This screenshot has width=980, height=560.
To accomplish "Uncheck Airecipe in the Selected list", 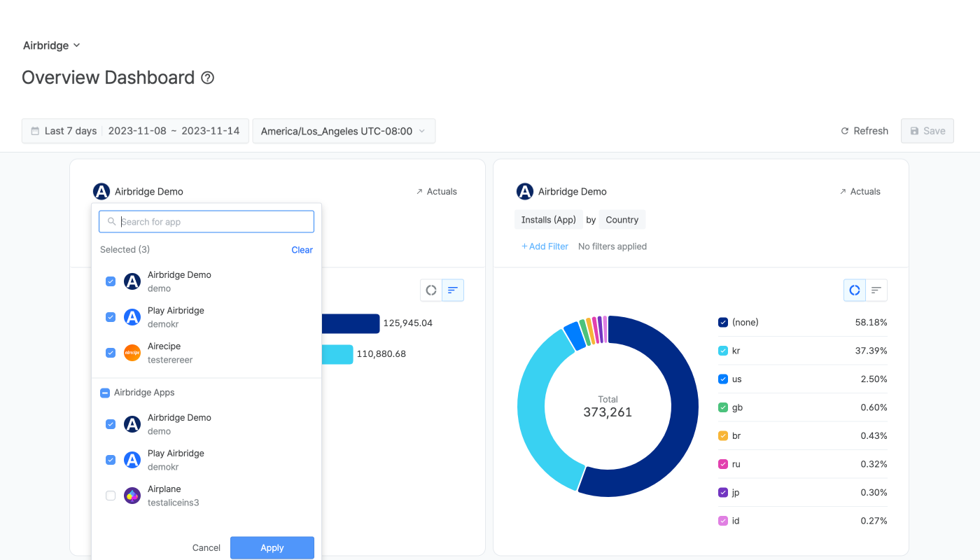I will click(x=111, y=353).
